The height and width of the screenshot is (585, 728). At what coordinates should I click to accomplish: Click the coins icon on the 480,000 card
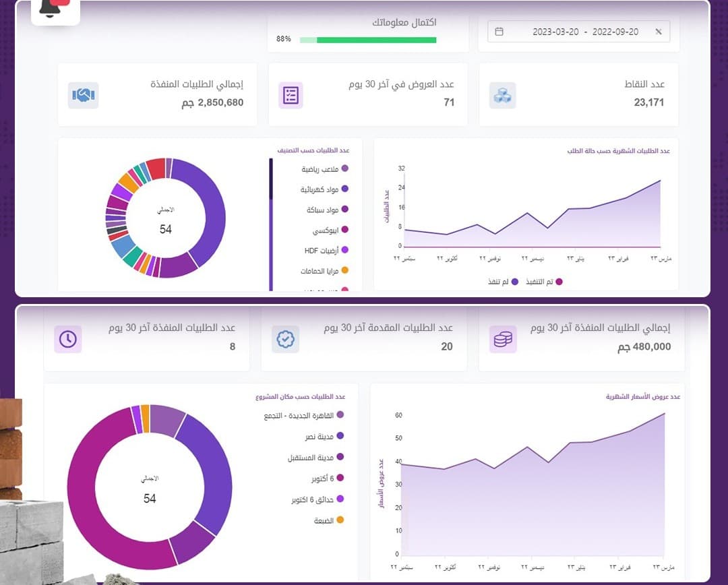(x=503, y=339)
